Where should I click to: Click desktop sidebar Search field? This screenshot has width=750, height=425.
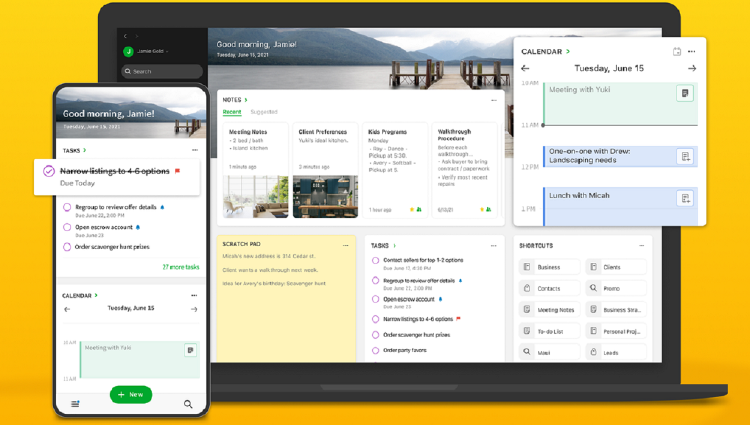pos(162,71)
